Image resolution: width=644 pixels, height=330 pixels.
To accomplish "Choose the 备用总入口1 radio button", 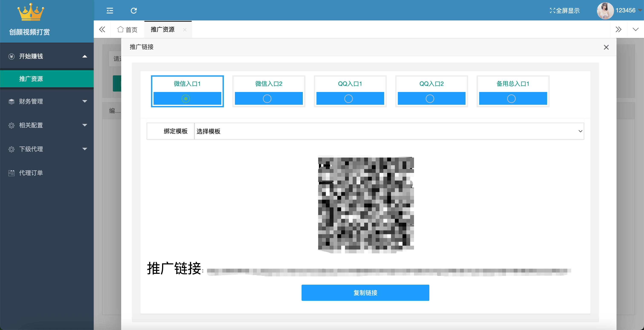I will point(511,99).
